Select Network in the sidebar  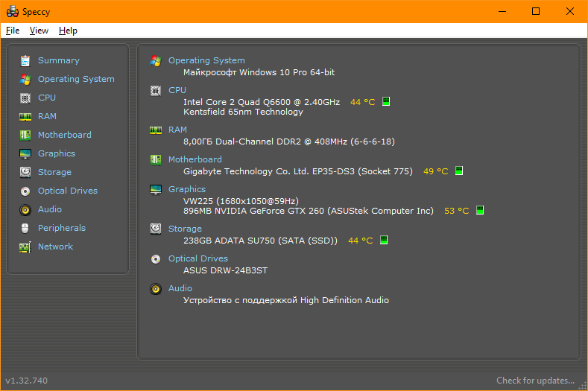tap(55, 247)
